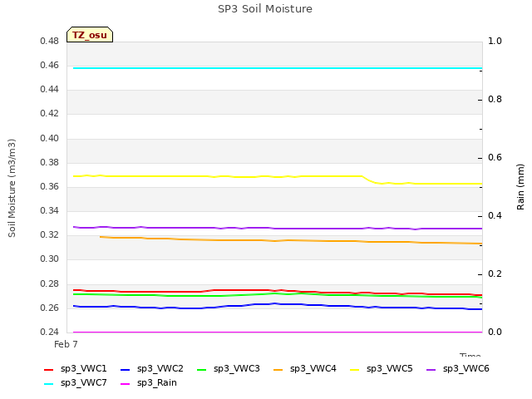Click the Feb 7 x-axis tick label
This screenshot has width=532, height=399.
coord(66,344)
